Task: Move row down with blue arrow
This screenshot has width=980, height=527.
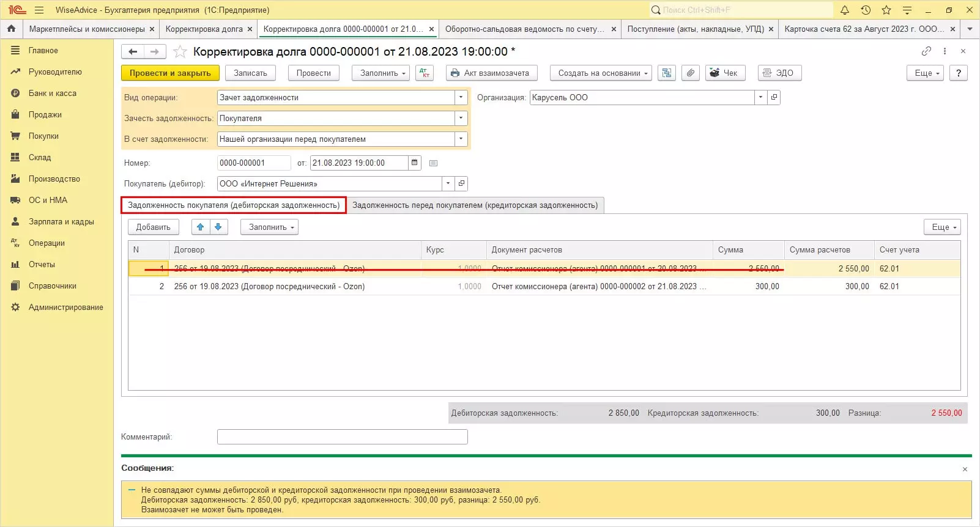Action: click(x=218, y=227)
